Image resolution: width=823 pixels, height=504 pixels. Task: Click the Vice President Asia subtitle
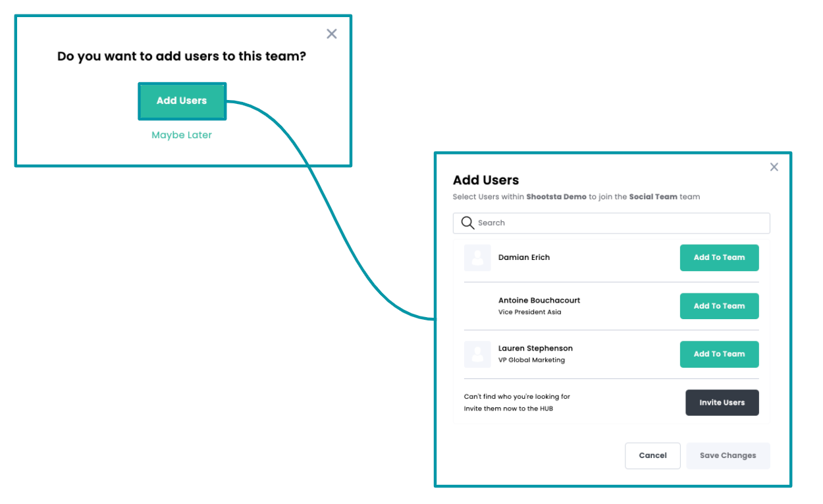(530, 312)
